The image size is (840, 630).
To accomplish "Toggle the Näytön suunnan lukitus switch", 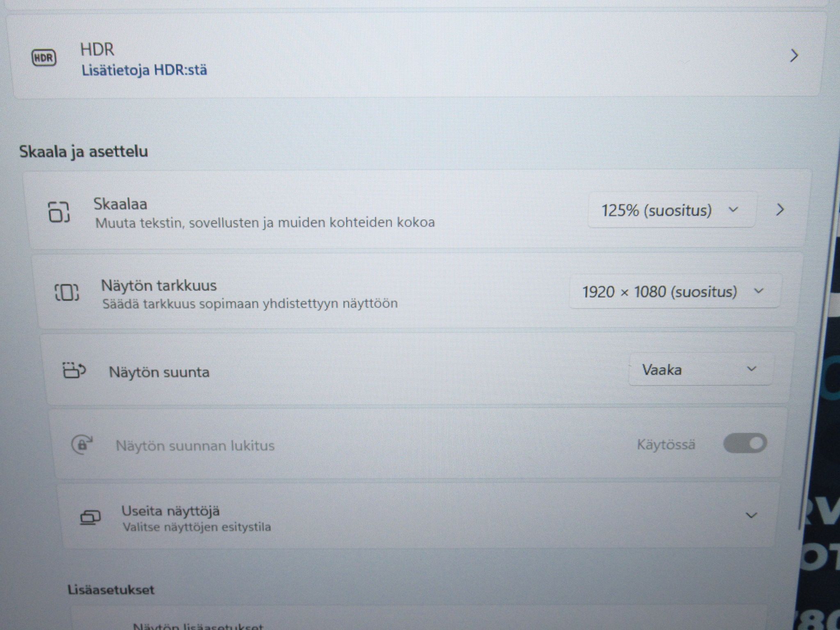I will 745,443.
